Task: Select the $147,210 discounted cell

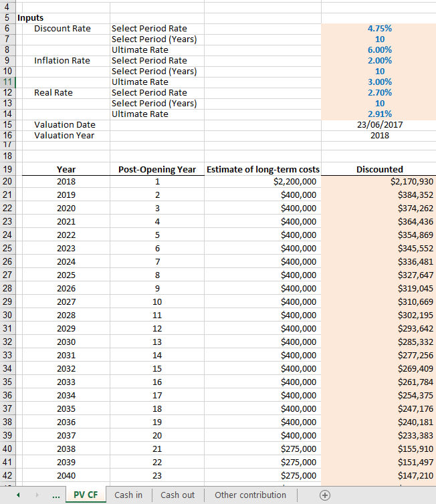Action: point(378,476)
